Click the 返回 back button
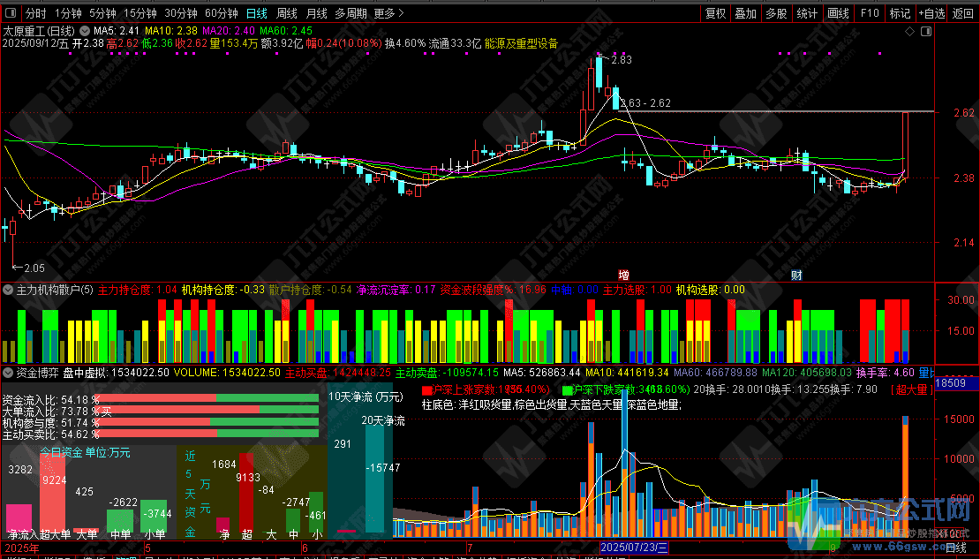This screenshot has height=559, width=980. pos(964,13)
